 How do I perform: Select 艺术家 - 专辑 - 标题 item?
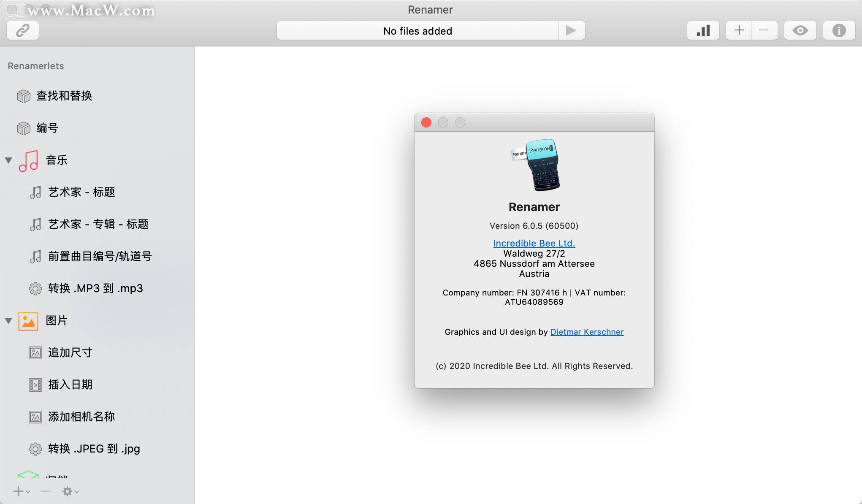[x=98, y=224]
